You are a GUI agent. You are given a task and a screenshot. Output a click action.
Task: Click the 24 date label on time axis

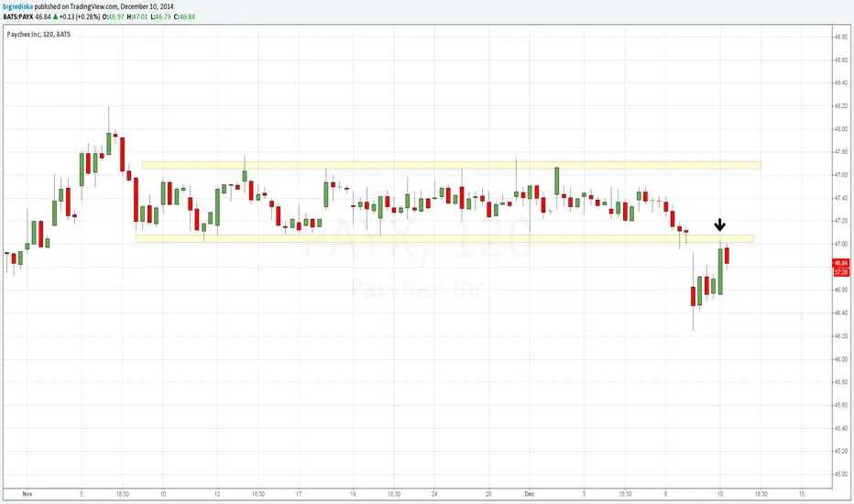tap(434, 494)
